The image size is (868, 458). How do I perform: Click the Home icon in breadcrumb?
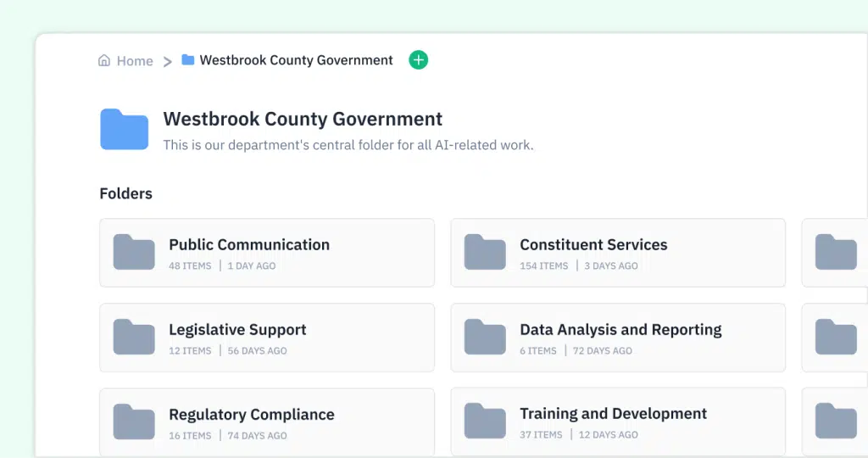pos(104,61)
